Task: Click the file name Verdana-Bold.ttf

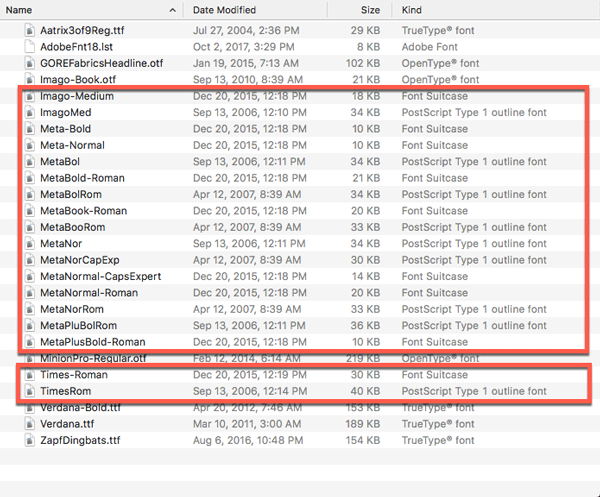Action: [80, 407]
